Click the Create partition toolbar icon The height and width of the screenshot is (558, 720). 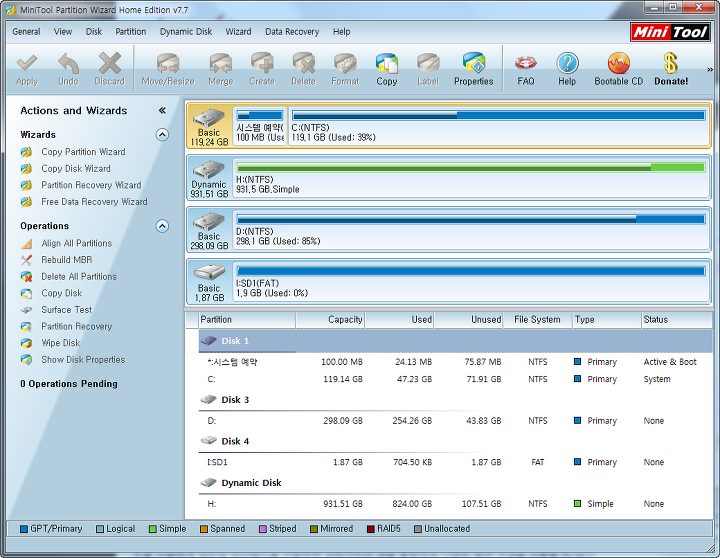pos(262,69)
